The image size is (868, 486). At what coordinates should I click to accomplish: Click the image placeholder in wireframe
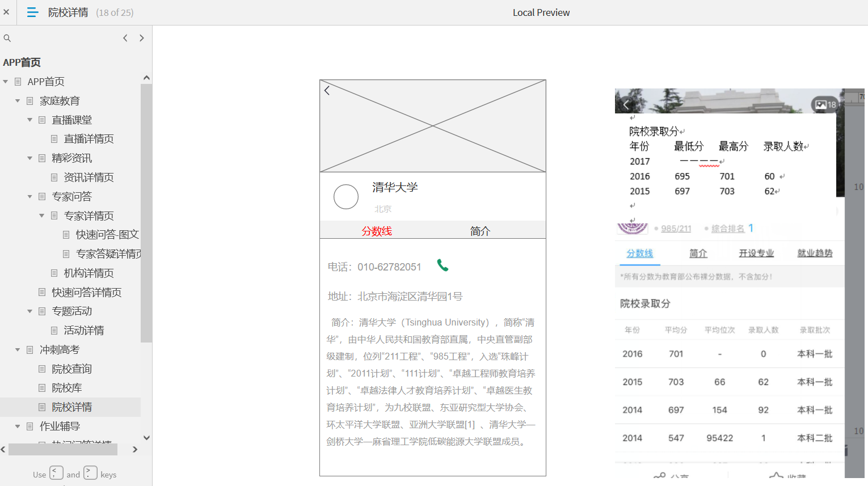(433, 126)
